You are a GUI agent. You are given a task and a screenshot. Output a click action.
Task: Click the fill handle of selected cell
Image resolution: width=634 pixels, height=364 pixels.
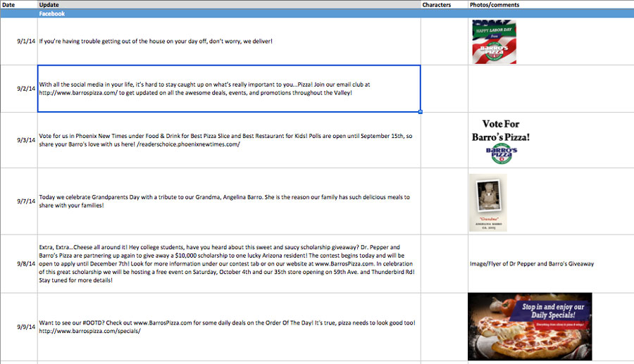point(421,112)
